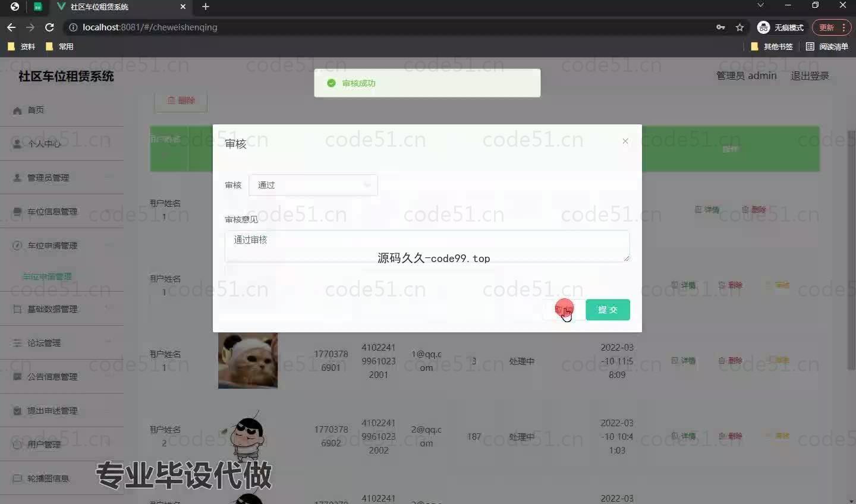Image resolution: width=856 pixels, height=504 pixels.
Task: Click the 删除 button above the table
Action: click(x=181, y=101)
